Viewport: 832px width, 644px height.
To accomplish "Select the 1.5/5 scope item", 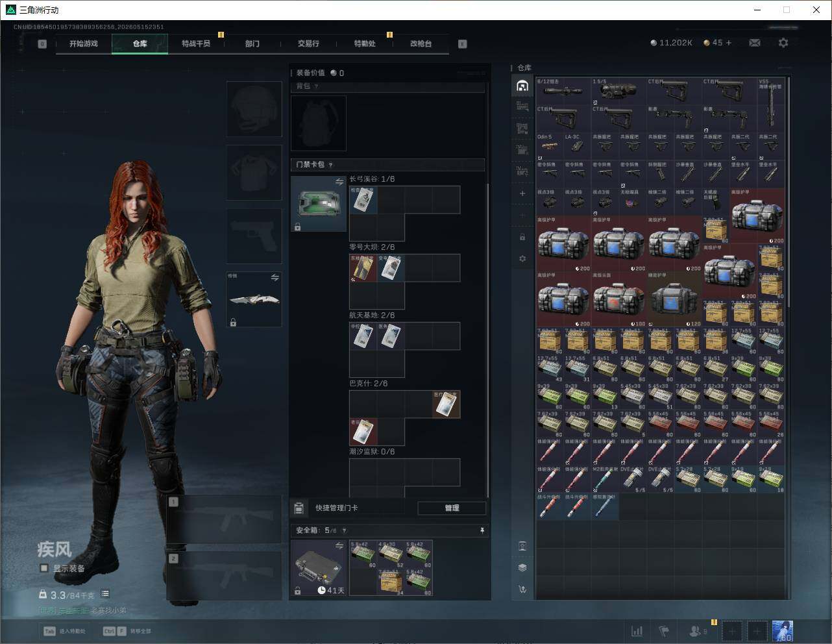I will point(618,92).
